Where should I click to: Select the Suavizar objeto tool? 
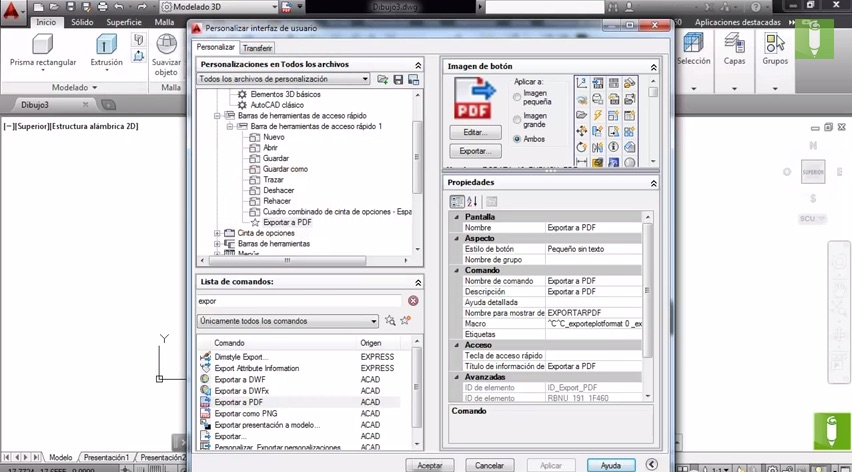tap(166, 55)
